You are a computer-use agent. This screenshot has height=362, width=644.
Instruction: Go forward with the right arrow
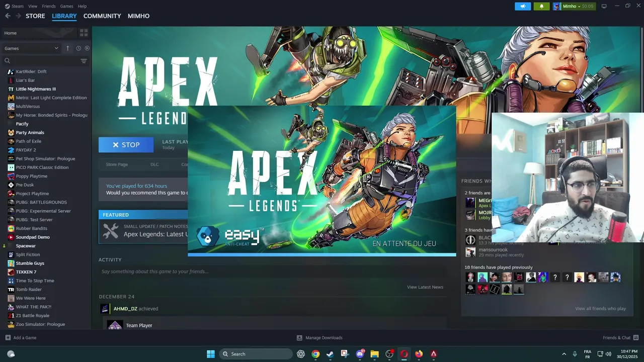pos(18,16)
